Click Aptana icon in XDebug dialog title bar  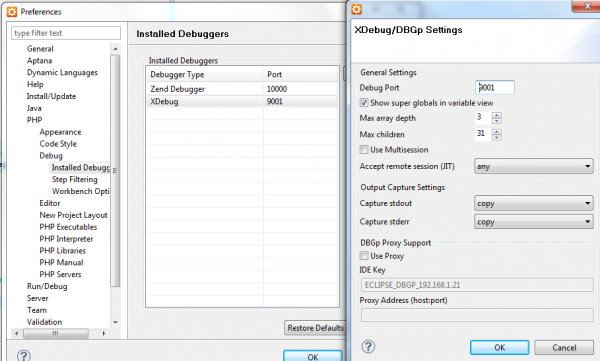click(356, 9)
